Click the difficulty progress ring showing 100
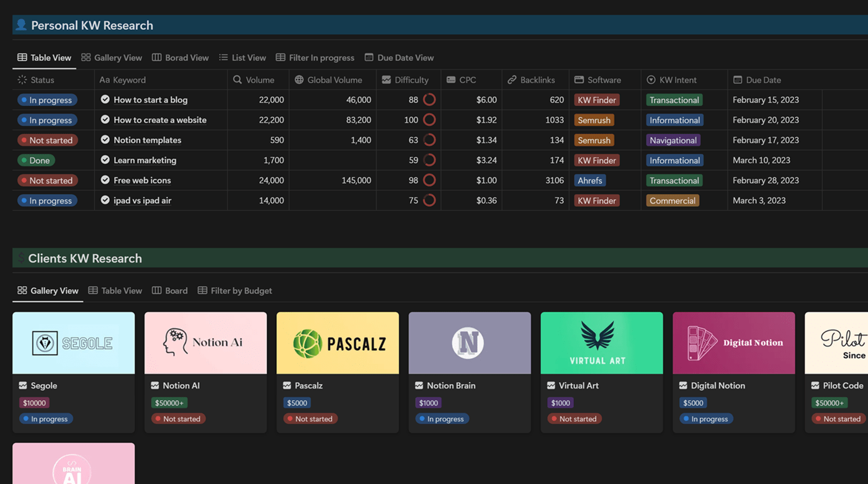The width and height of the screenshot is (868, 484). click(429, 120)
